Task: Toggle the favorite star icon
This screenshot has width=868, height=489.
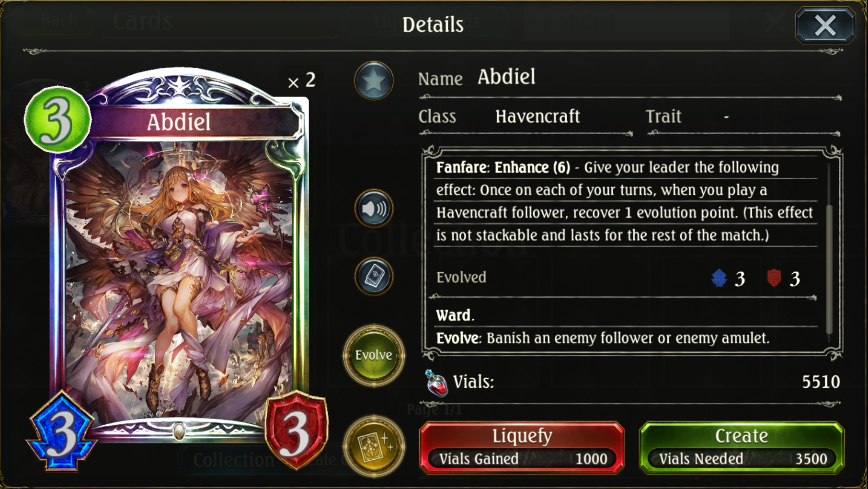Action: [374, 81]
